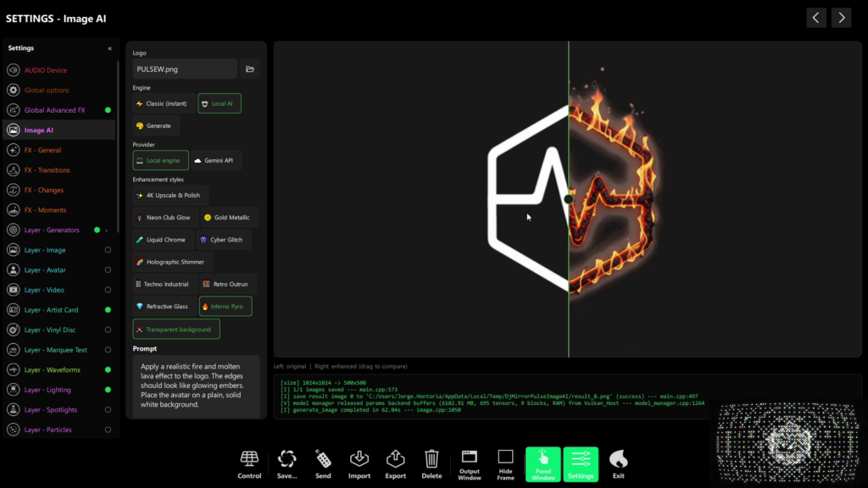Open the Output Window
Image resolution: width=868 pixels, height=488 pixels.
(470, 464)
